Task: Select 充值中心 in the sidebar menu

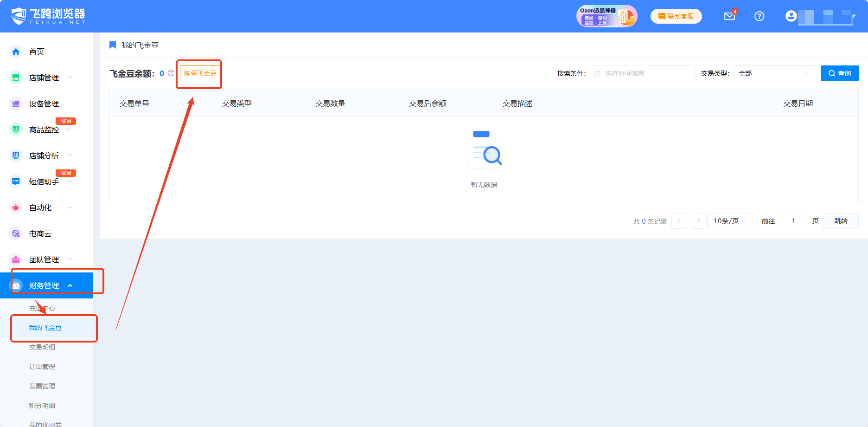Action: coord(42,308)
